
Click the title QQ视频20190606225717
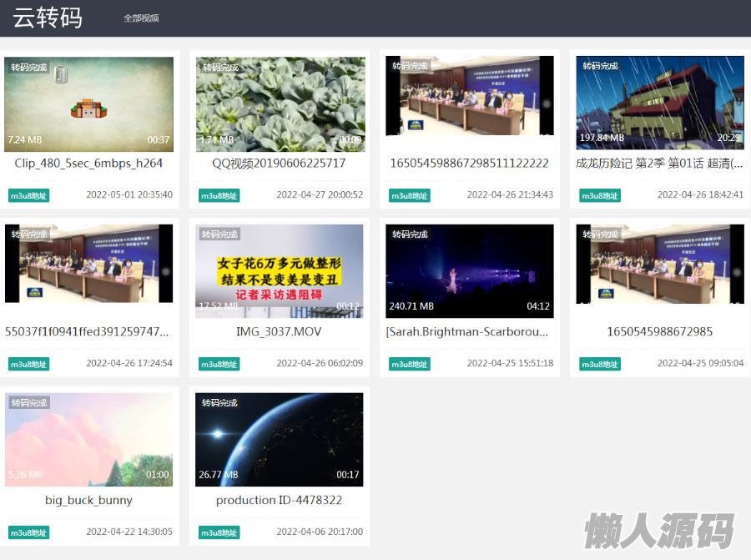point(280,164)
